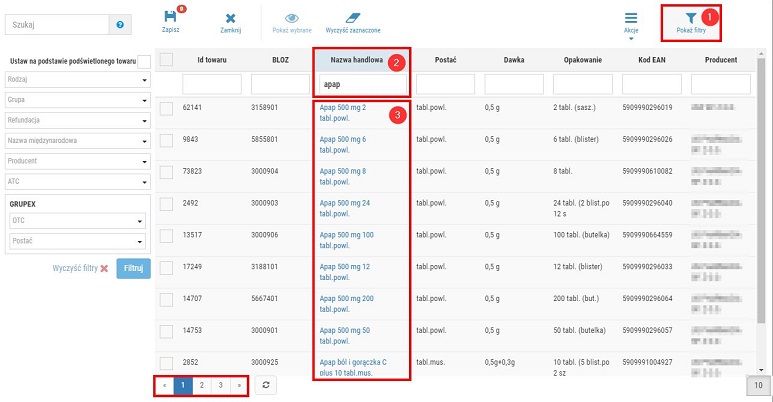Click the vertical scrollbar of the table
This screenshot has width=773, height=402.
762,192
